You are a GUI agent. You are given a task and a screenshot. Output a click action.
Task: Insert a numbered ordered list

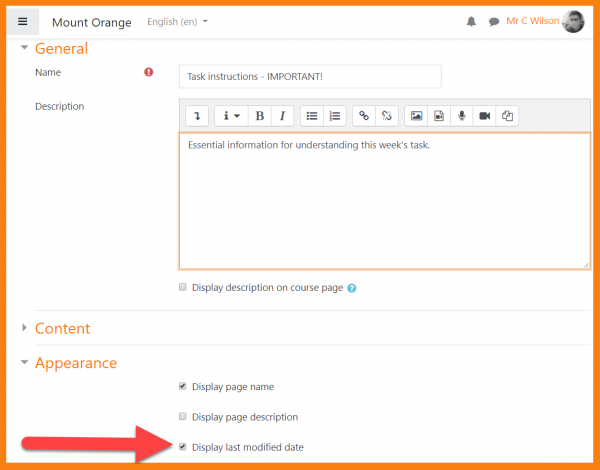click(x=336, y=116)
